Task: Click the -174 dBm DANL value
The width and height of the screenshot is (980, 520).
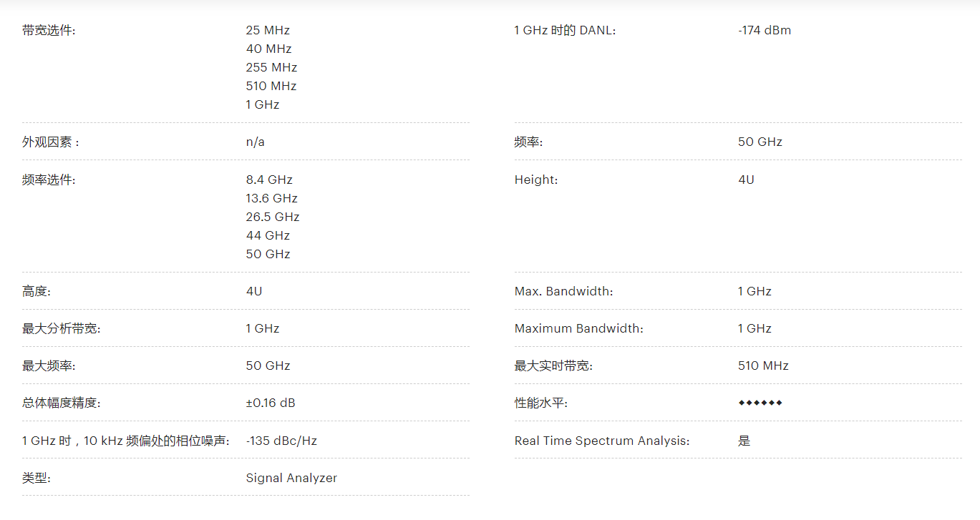Action: pos(765,30)
